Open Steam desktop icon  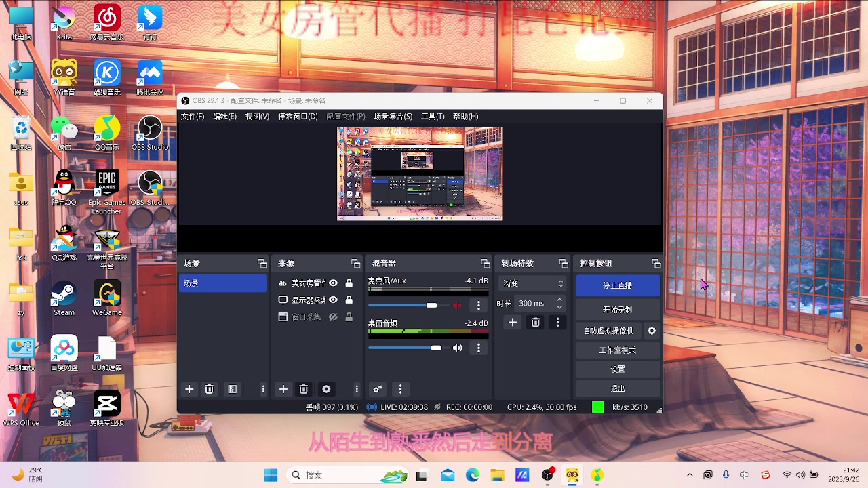(x=64, y=298)
